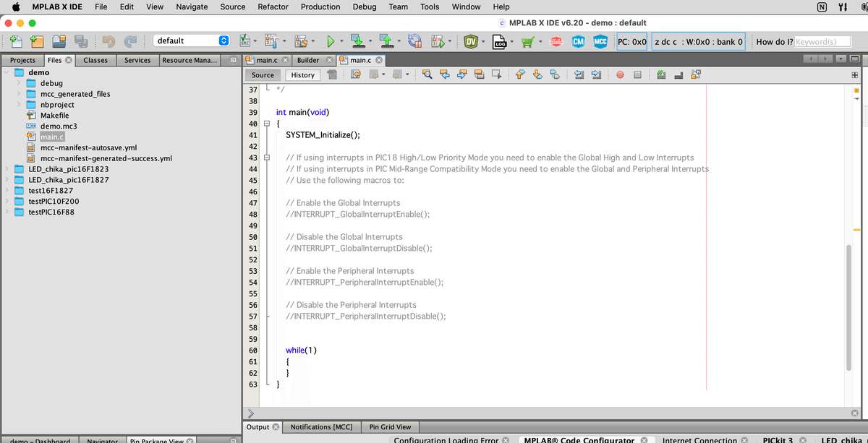
Task: Open the LOG file icon
Action: pos(499,42)
